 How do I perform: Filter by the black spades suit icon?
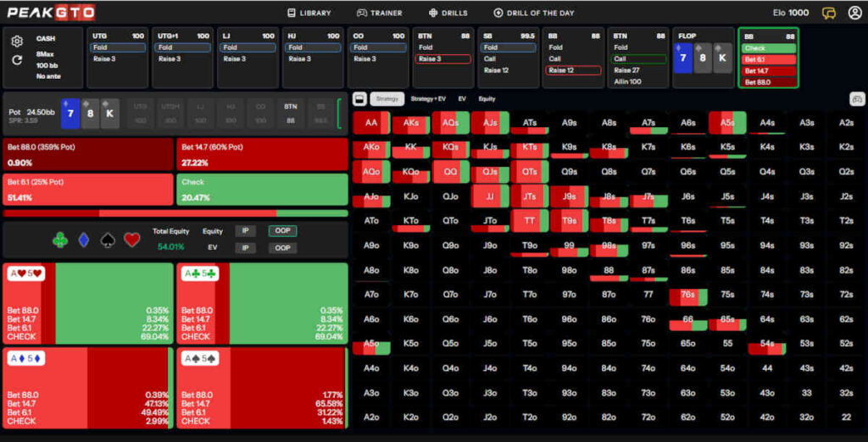pos(108,240)
